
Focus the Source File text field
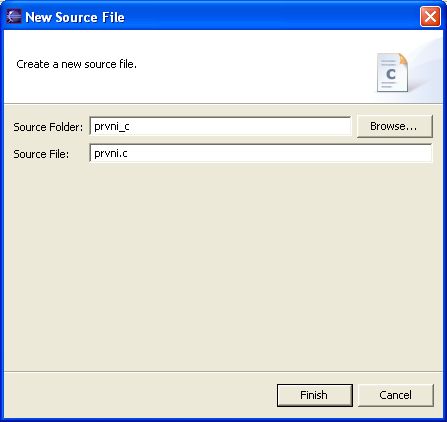(x=261, y=153)
